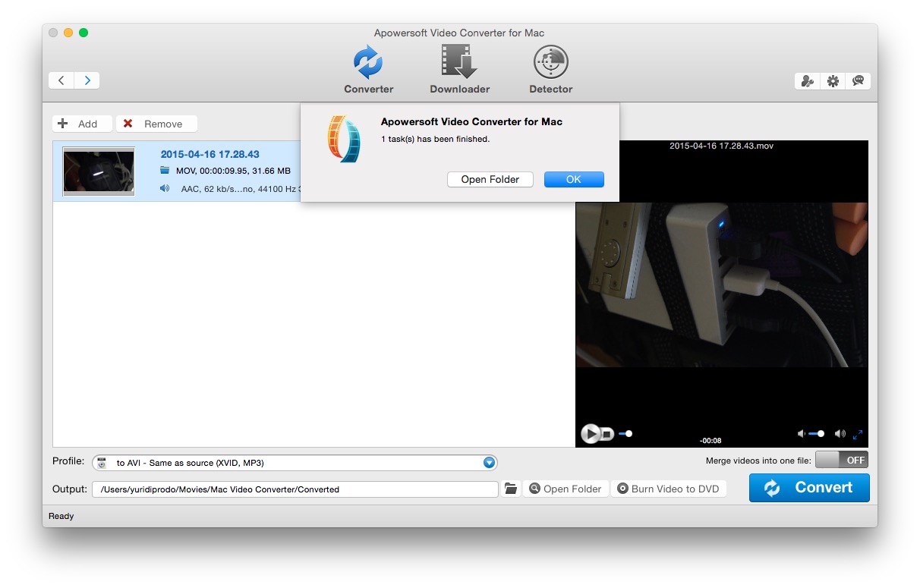This screenshot has height=588, width=920.
Task: Click the bottom Open Folder button
Action: (x=566, y=489)
